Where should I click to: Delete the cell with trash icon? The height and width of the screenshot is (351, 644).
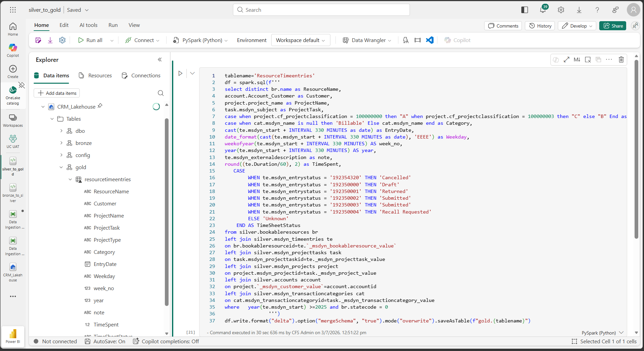point(621,60)
